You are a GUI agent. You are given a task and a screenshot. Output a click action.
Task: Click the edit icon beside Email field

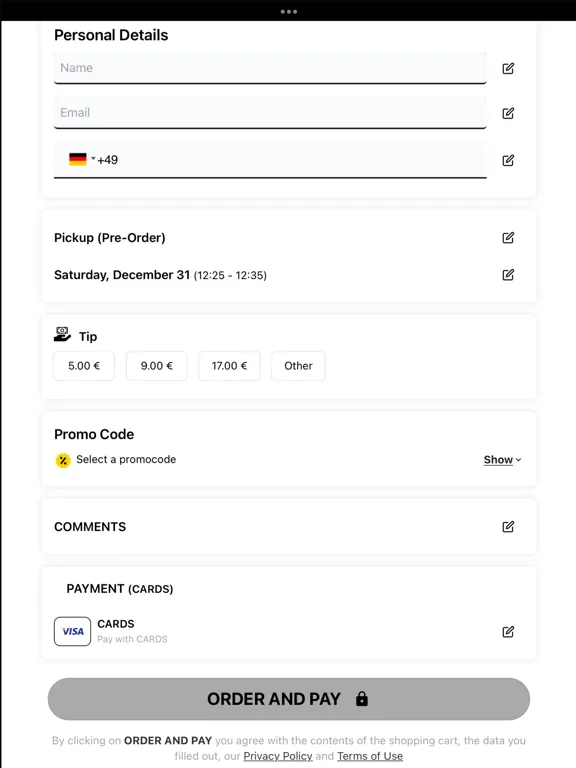tap(508, 113)
